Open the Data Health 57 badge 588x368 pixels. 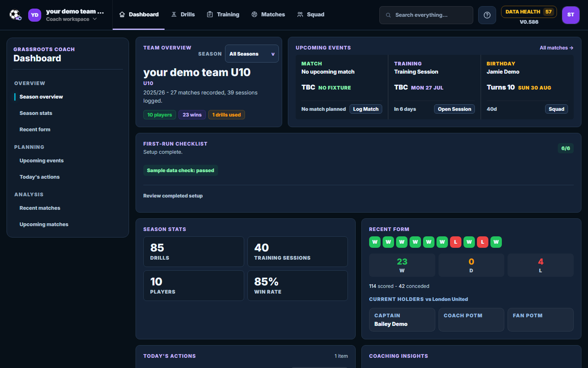529,12
